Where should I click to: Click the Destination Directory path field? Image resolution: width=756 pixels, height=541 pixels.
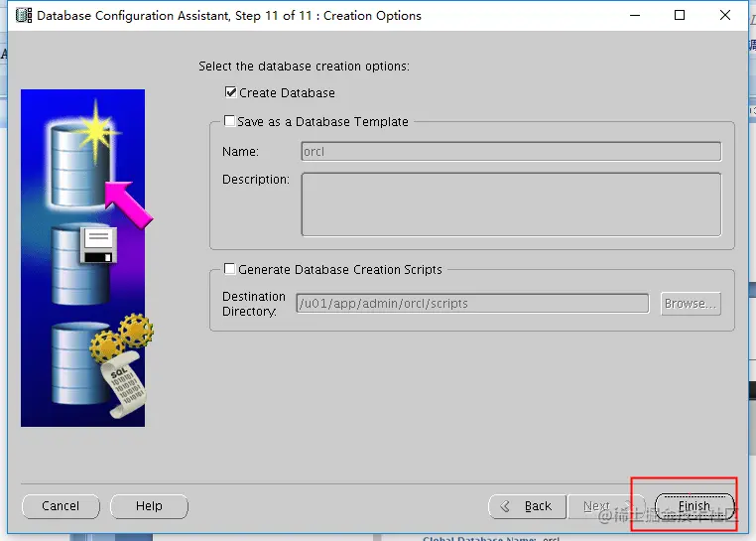(472, 304)
